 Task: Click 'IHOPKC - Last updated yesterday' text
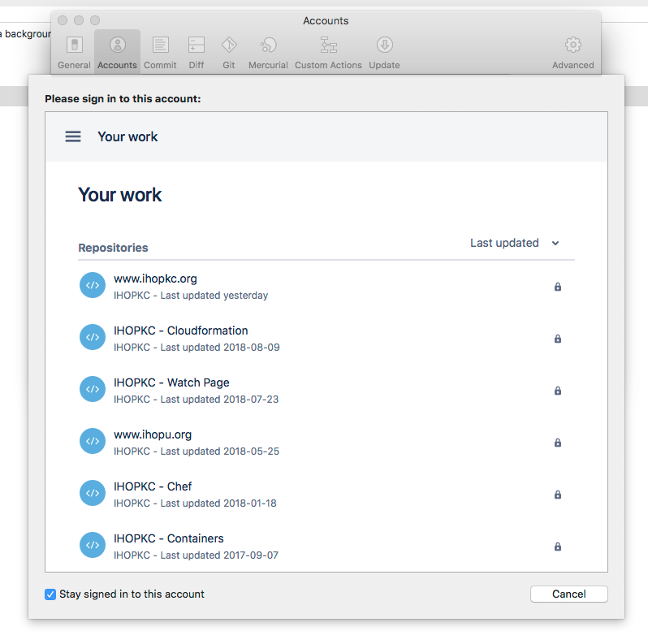pos(191,296)
